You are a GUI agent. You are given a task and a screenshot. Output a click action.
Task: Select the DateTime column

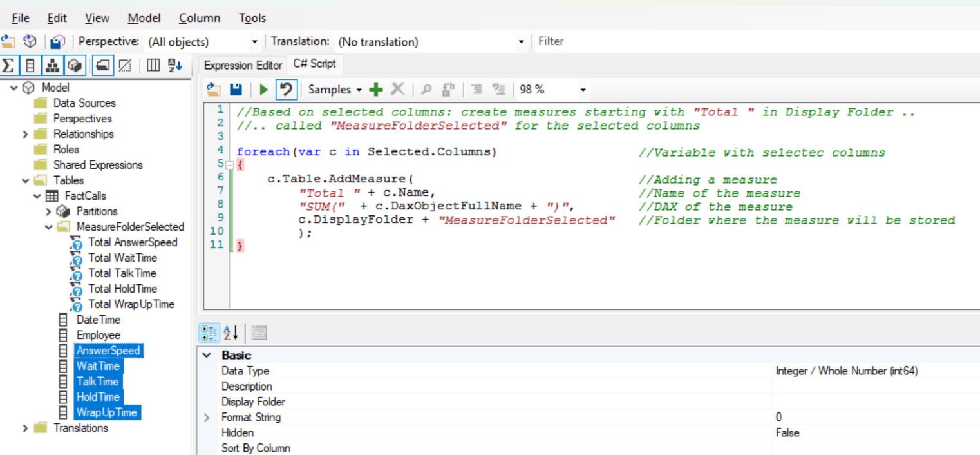point(99,320)
